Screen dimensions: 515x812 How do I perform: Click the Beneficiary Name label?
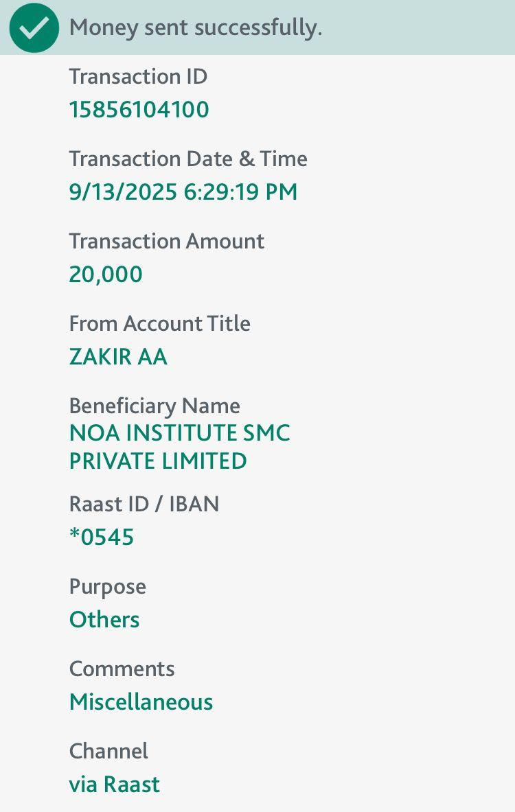(154, 406)
